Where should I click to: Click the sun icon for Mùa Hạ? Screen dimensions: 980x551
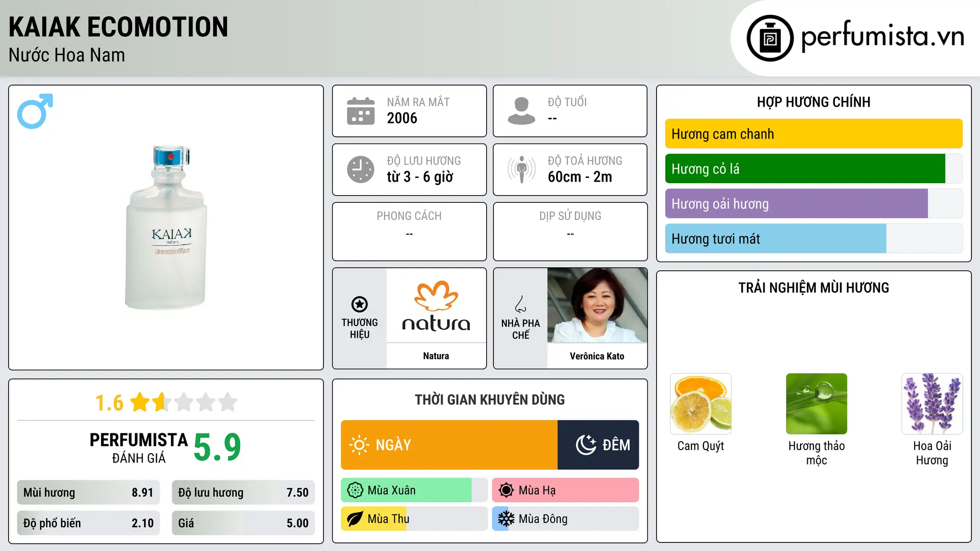coord(506,490)
